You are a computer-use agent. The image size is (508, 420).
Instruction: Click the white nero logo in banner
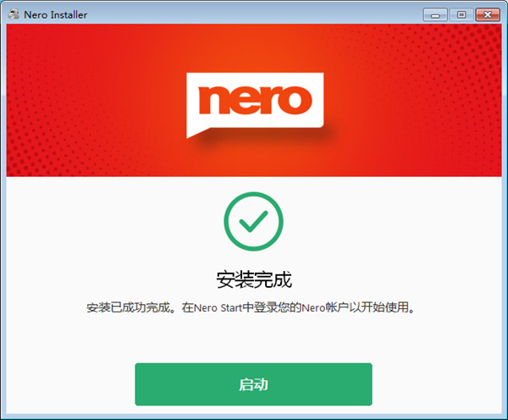[x=255, y=105]
